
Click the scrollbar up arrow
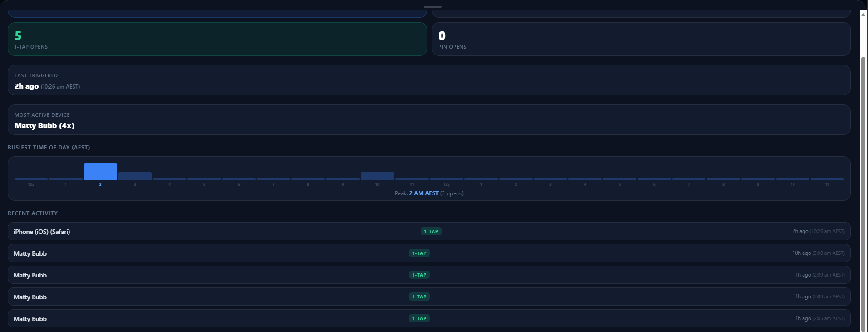(x=863, y=14)
